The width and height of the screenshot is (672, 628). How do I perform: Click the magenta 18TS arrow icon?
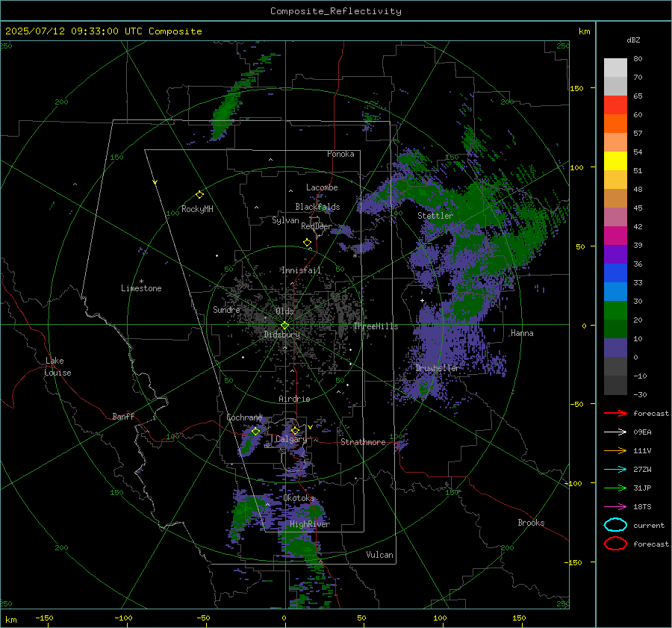615,506
